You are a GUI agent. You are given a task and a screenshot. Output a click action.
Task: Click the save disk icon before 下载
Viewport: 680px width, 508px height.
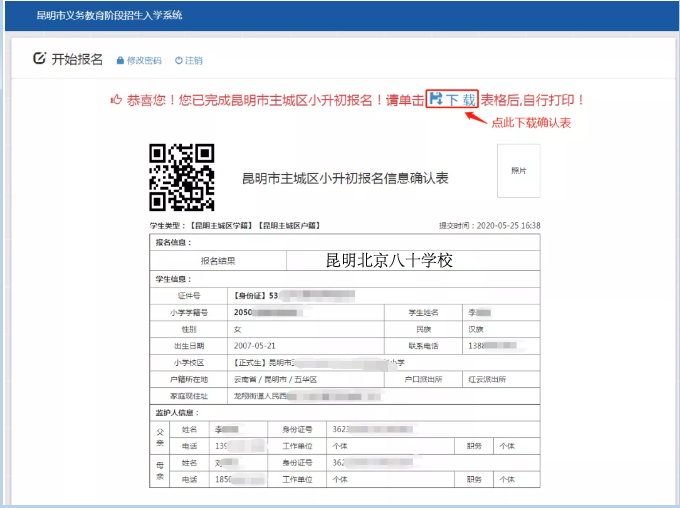point(435,100)
